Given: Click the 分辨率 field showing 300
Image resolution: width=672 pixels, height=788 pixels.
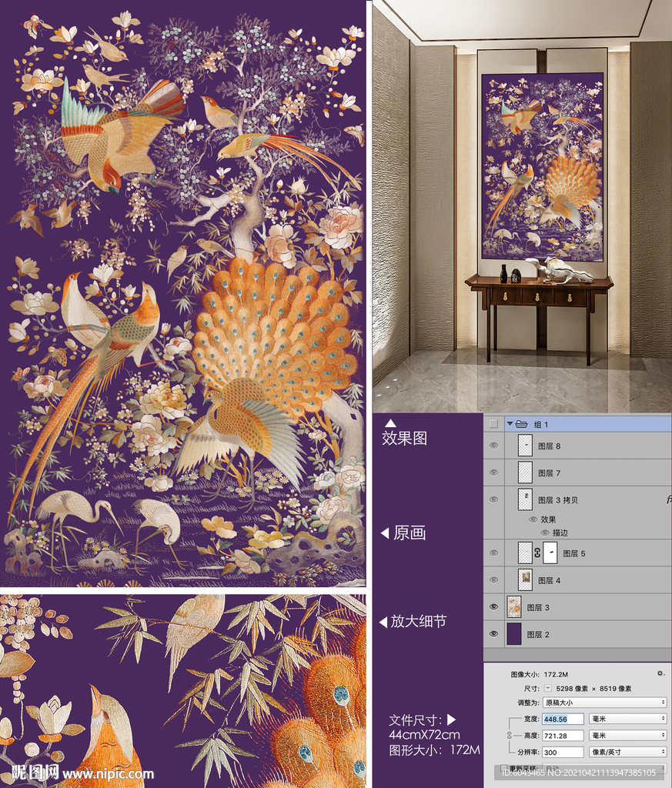Looking at the screenshot, I should [563, 753].
